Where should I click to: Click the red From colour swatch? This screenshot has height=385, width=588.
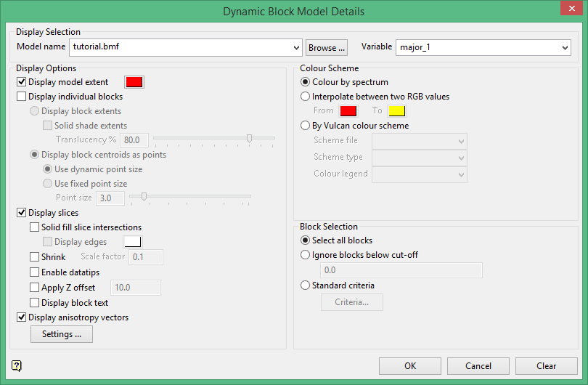click(x=348, y=111)
